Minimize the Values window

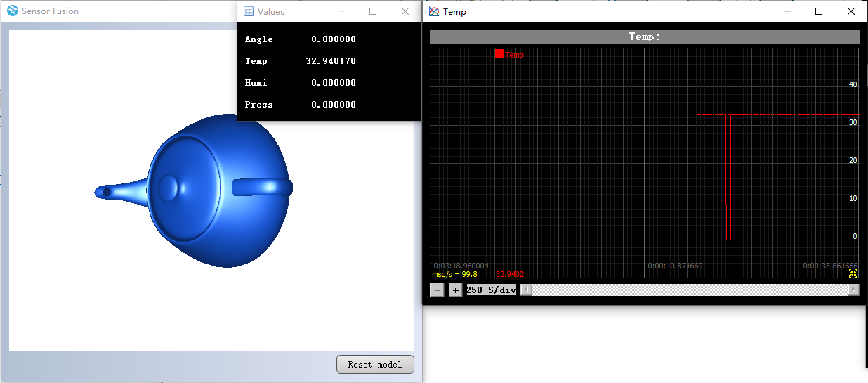tap(341, 11)
